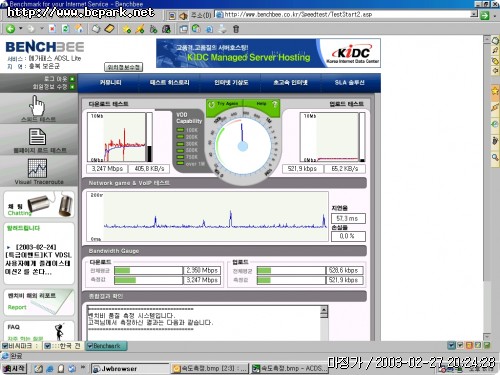Click the Help button above speed gauge
The width and height of the screenshot is (500, 375).
[x=263, y=104]
